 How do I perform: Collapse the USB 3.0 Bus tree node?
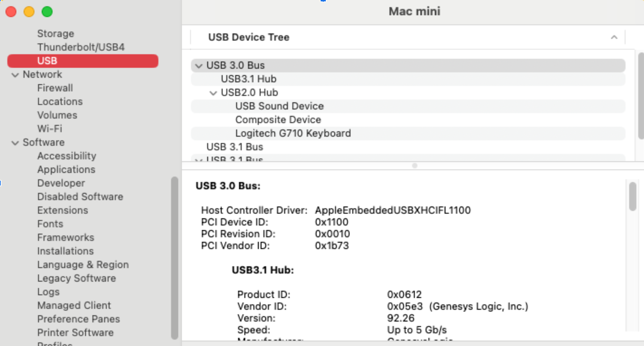click(198, 65)
